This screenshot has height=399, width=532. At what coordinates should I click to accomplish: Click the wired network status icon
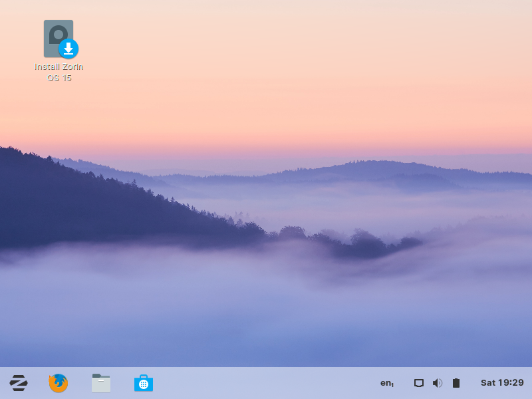(x=419, y=383)
